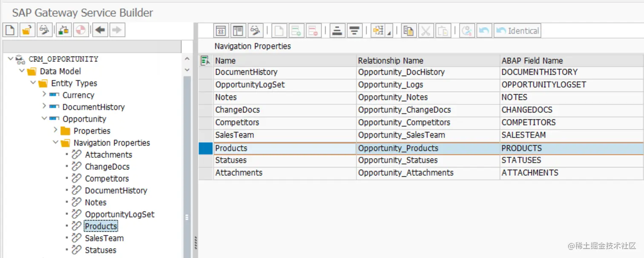The image size is (644, 258).
Task: Expand the Properties folder
Action: [x=55, y=130]
